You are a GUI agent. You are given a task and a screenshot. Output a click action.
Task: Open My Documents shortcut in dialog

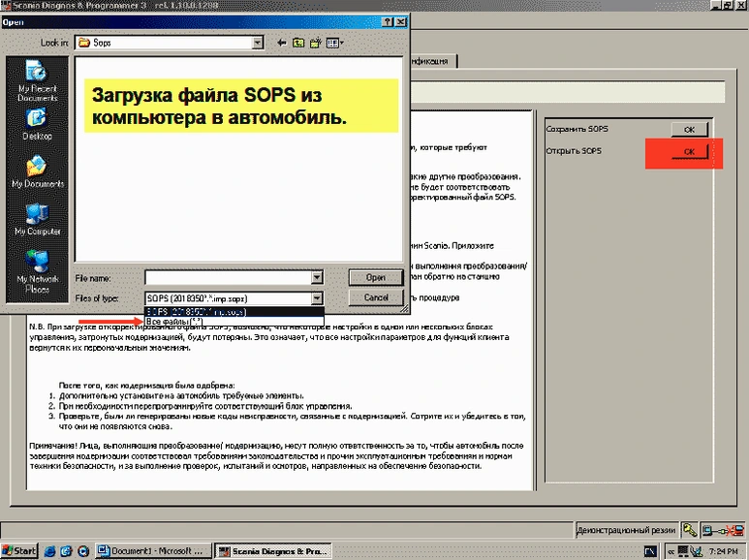(x=37, y=171)
